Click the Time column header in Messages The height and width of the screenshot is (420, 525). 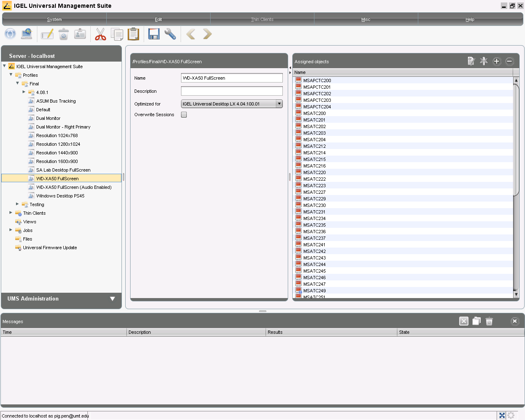(64, 332)
